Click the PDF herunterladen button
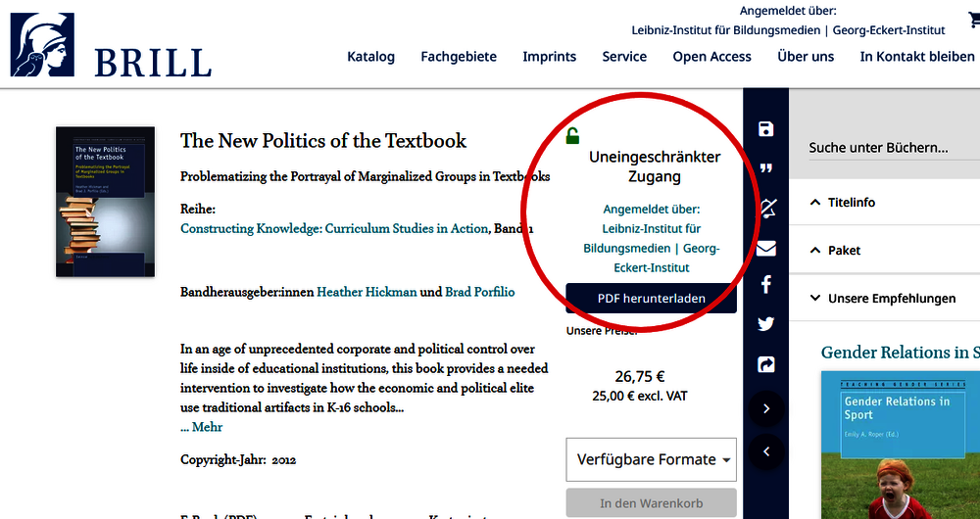 (x=651, y=299)
